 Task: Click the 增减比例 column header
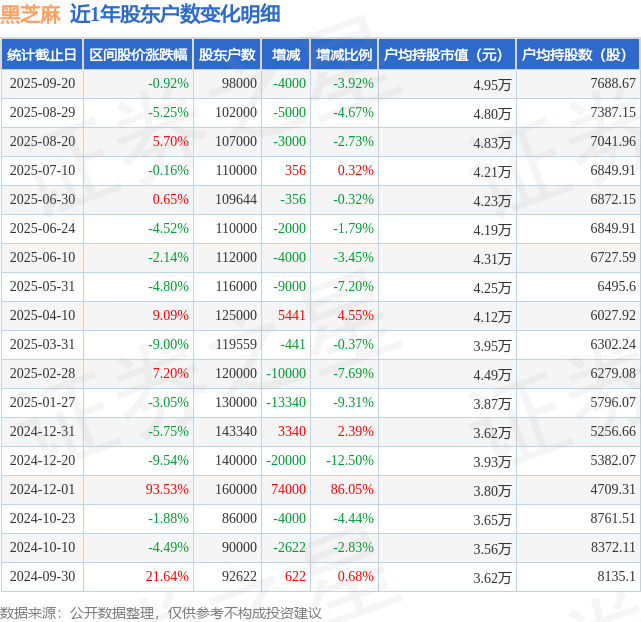point(343,55)
